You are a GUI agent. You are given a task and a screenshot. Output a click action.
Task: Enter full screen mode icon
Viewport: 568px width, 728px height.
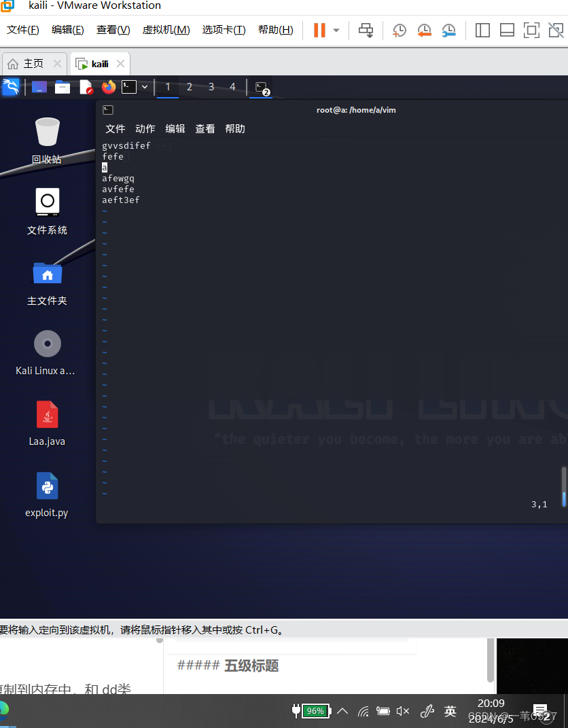[x=531, y=30]
